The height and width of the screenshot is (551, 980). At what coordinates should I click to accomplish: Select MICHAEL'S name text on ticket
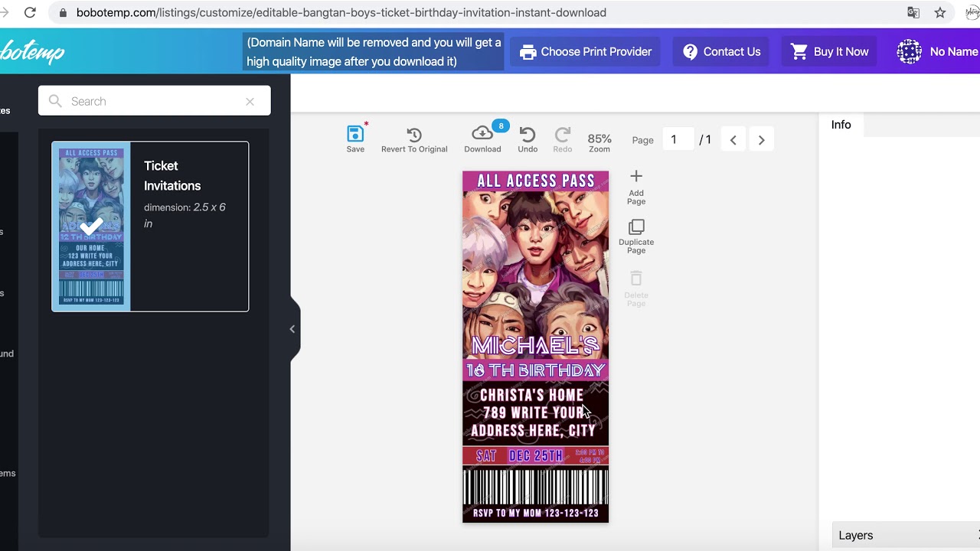click(535, 346)
